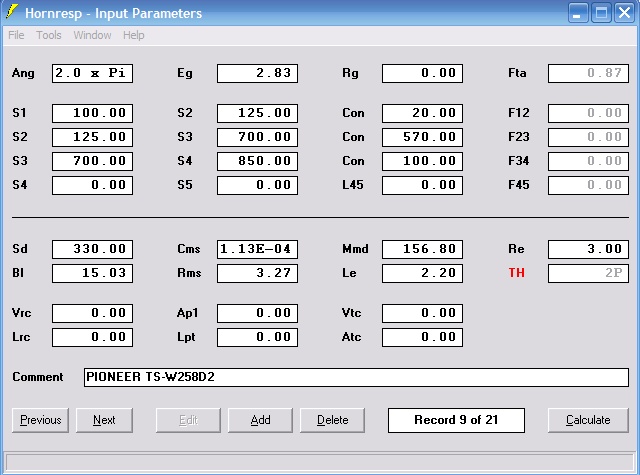640x475 pixels.
Task: Click the Ang label
Action: click(23, 73)
